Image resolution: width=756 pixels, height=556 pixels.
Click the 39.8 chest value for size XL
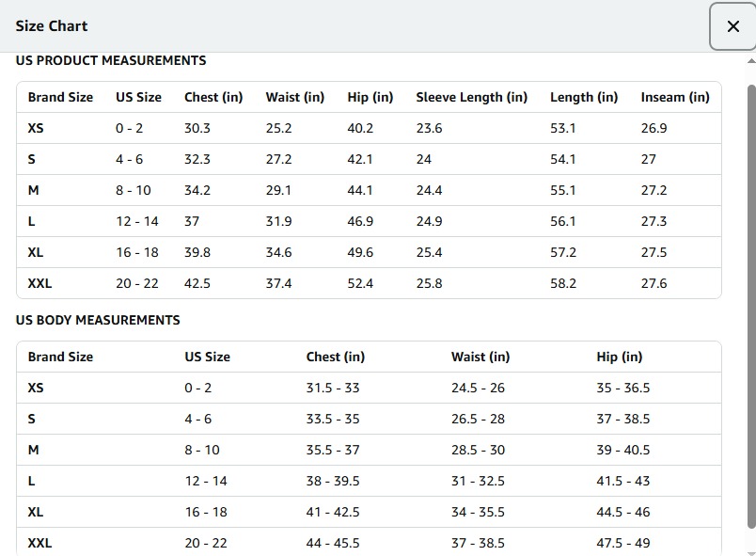(197, 252)
